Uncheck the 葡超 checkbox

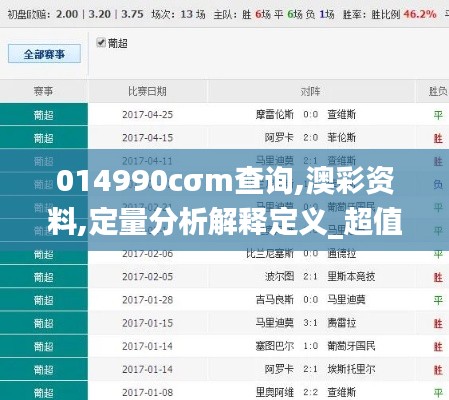pos(101,43)
